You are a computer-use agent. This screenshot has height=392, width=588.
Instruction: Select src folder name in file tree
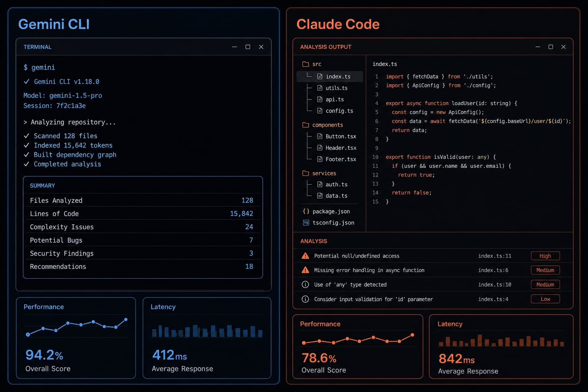317,64
